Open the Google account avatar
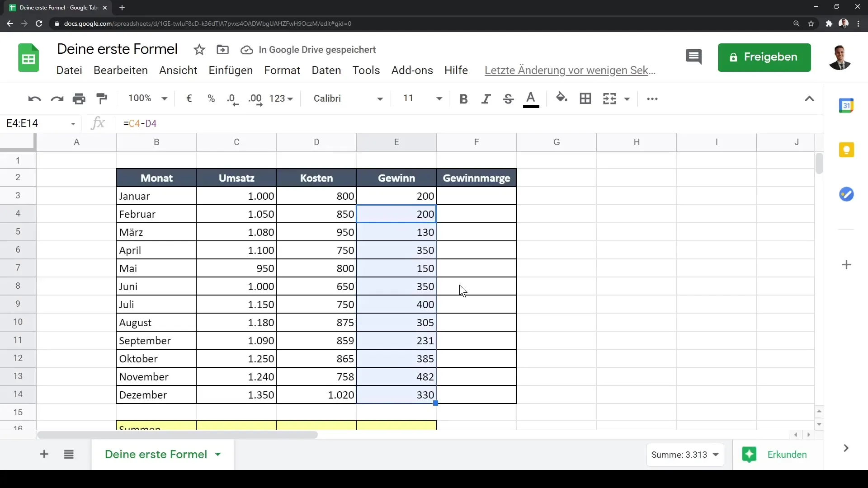868x488 pixels. [840, 57]
